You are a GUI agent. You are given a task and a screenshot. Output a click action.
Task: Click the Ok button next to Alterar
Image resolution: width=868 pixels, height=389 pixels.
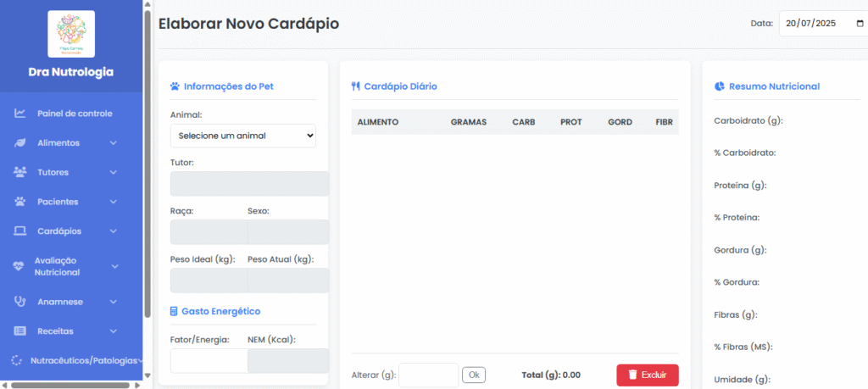474,375
